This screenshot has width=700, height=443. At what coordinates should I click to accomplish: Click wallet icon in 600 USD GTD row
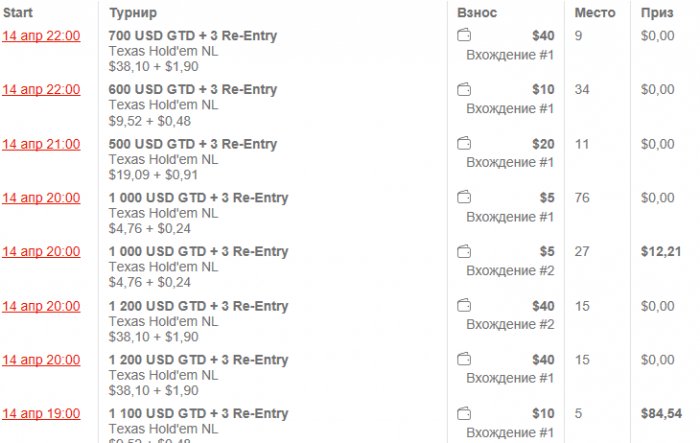coord(464,90)
